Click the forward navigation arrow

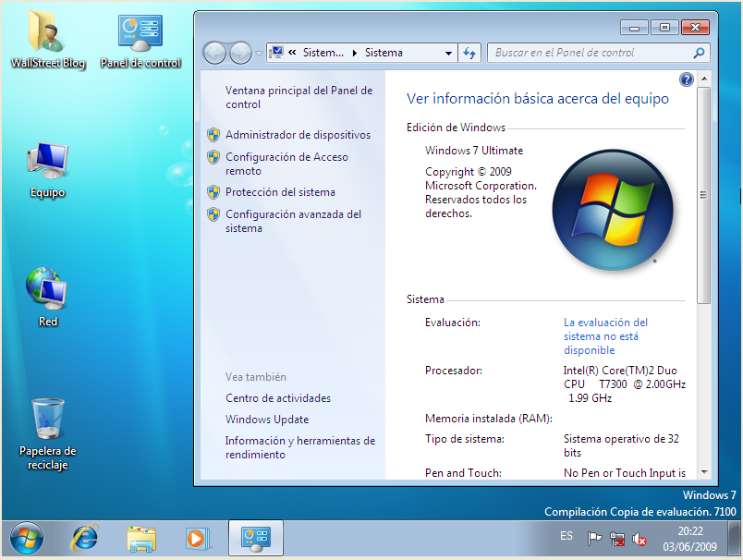(240, 53)
